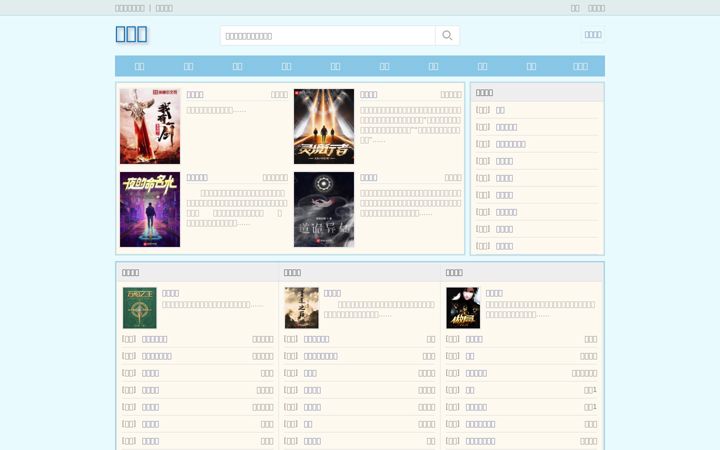Open the 夜的命名术 book cover
720x450 pixels.
point(150,209)
